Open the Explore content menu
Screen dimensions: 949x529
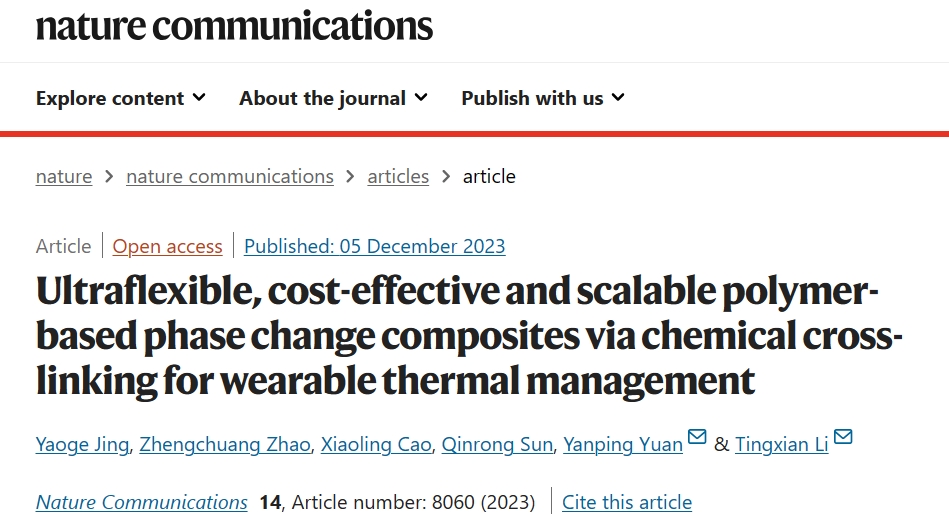(120, 98)
